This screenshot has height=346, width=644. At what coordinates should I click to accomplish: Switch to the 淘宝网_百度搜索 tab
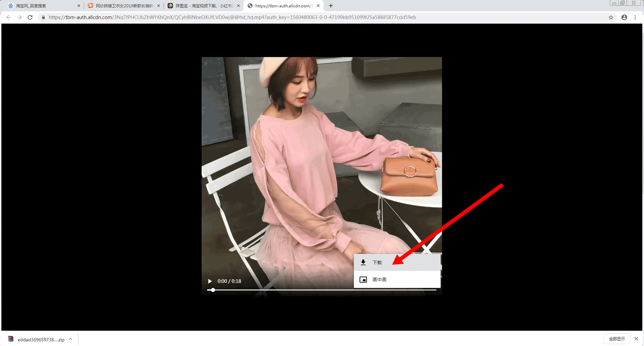(41, 6)
